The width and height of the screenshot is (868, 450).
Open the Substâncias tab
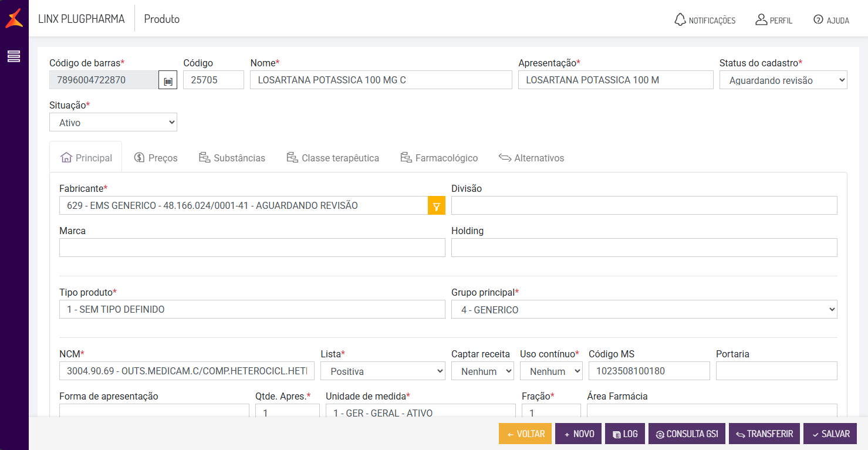(232, 158)
